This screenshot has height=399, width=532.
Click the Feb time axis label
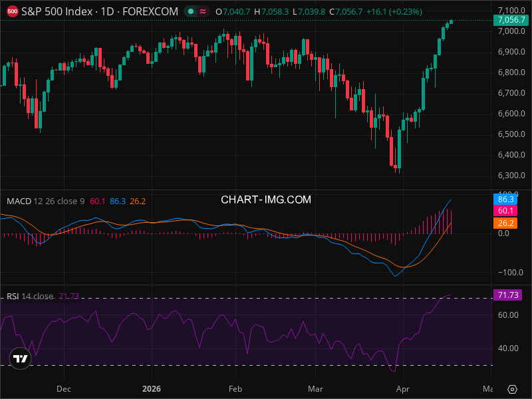(235, 389)
